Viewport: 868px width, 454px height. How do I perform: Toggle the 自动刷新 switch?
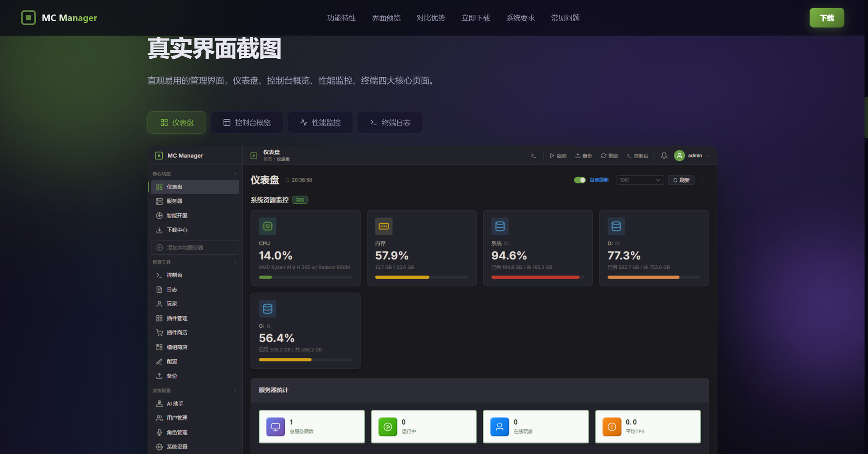(x=580, y=180)
